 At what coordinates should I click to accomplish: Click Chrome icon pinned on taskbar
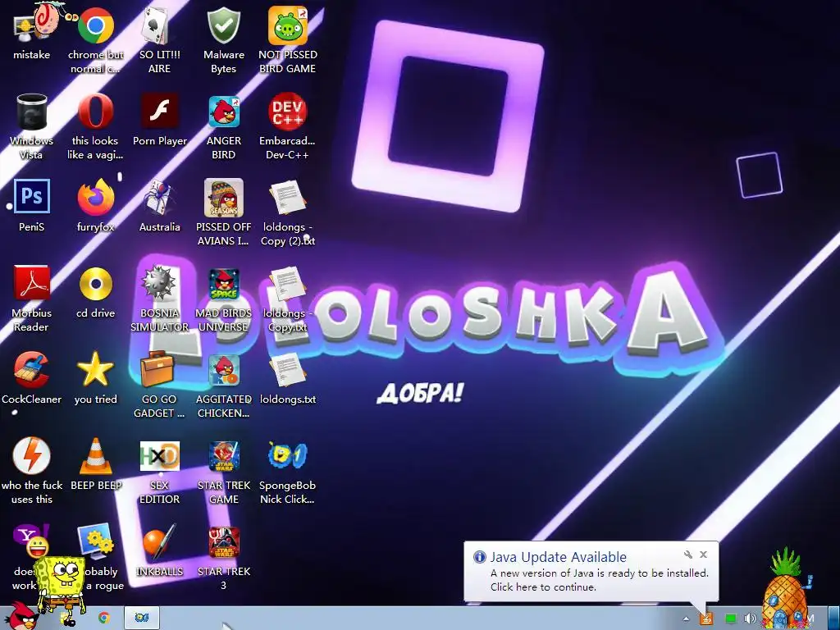pos(104,618)
